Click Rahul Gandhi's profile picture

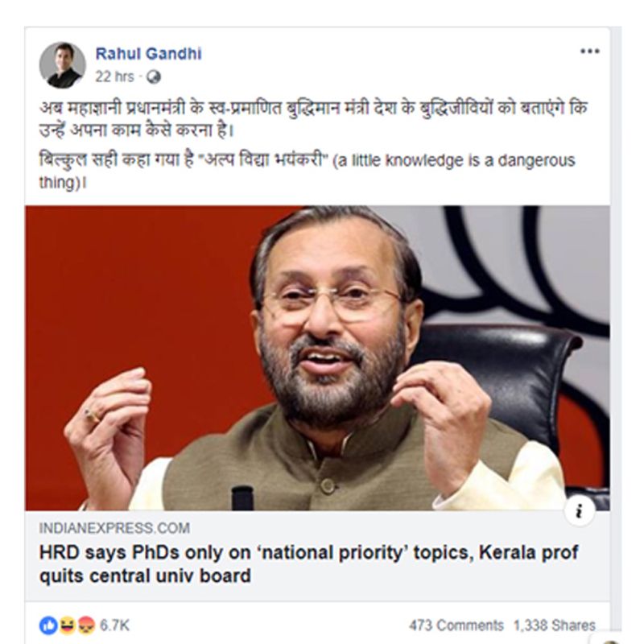tap(63, 65)
